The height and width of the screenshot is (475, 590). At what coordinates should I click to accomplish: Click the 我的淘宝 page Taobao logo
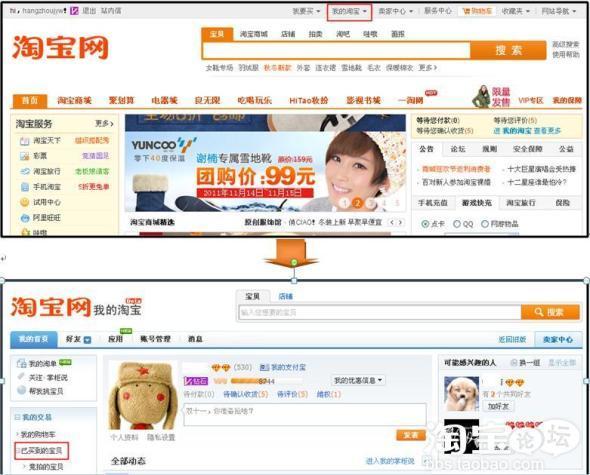tap(51, 307)
